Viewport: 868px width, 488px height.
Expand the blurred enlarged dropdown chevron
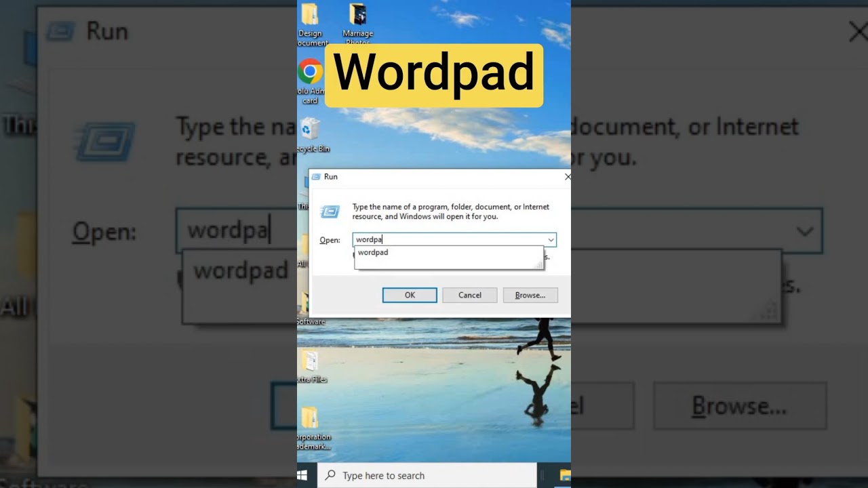pyautogui.click(x=804, y=232)
